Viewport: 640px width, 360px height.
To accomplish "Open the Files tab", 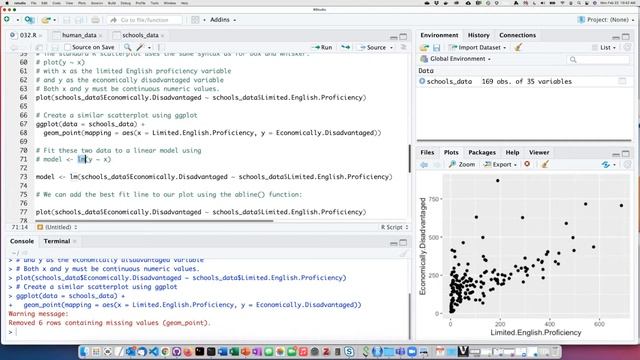I will tap(427, 152).
